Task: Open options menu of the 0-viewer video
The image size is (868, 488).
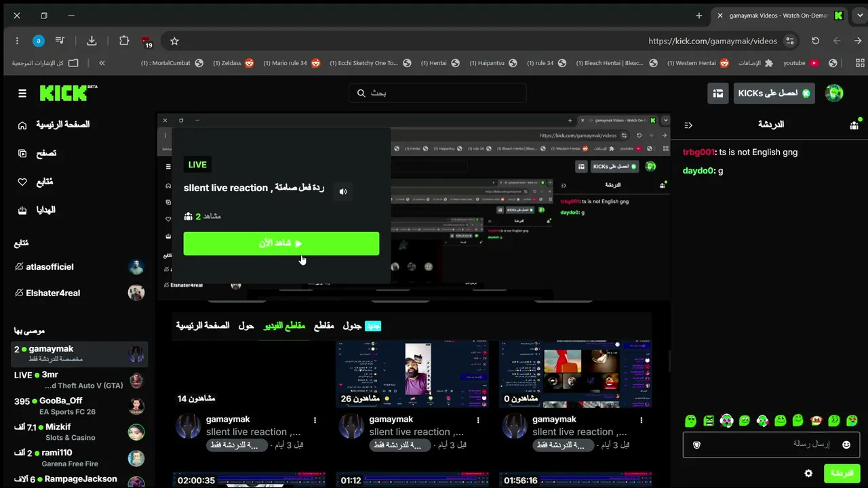Action: [x=642, y=420]
